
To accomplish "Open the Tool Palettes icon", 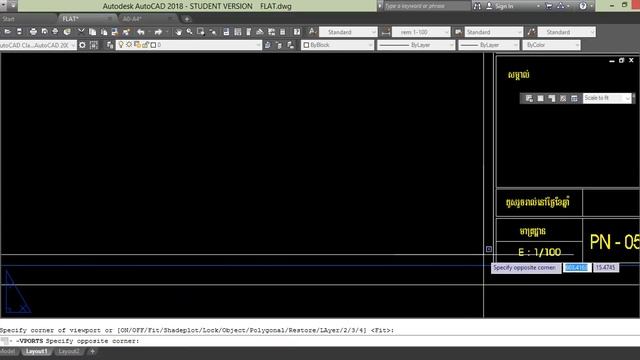I will pos(249,32).
